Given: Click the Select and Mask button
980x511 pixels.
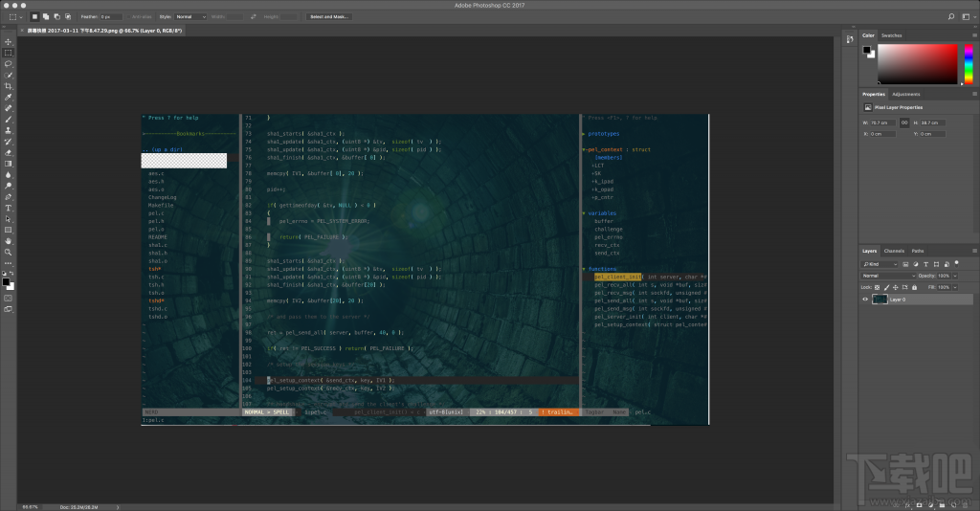Looking at the screenshot, I should 329,17.
